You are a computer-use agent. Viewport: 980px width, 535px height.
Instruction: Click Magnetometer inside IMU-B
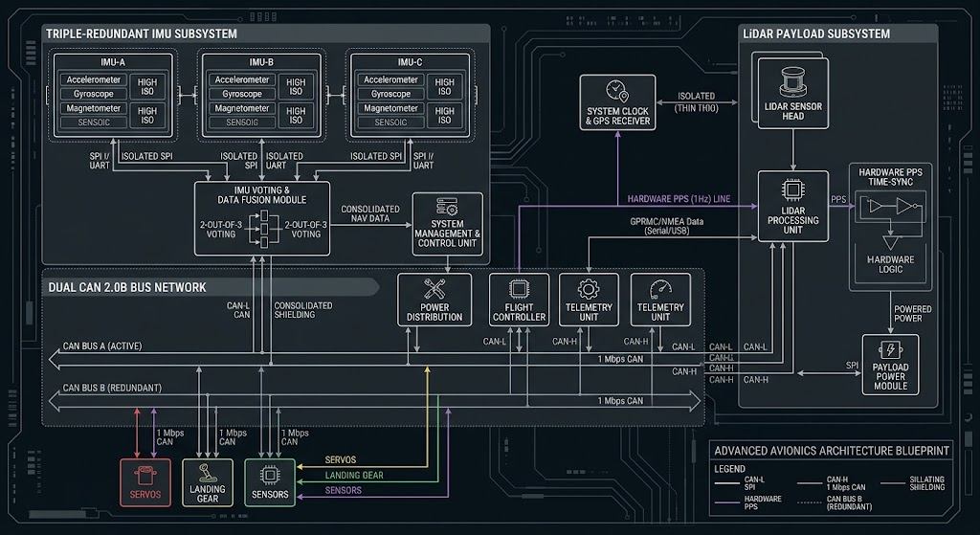pyautogui.click(x=242, y=108)
